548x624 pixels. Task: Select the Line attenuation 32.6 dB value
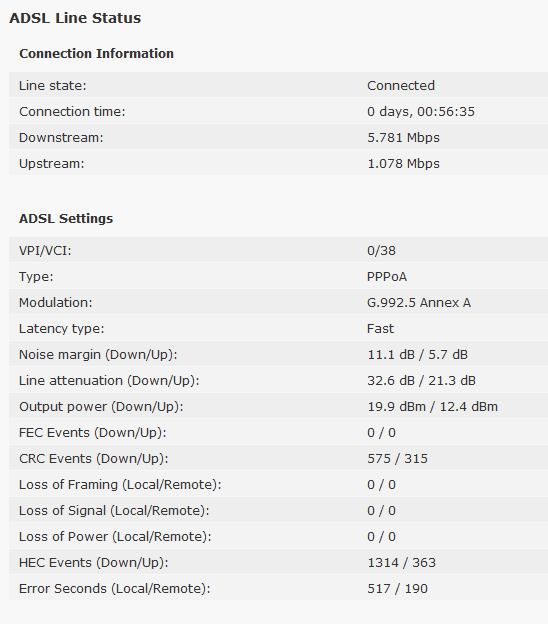(x=391, y=380)
